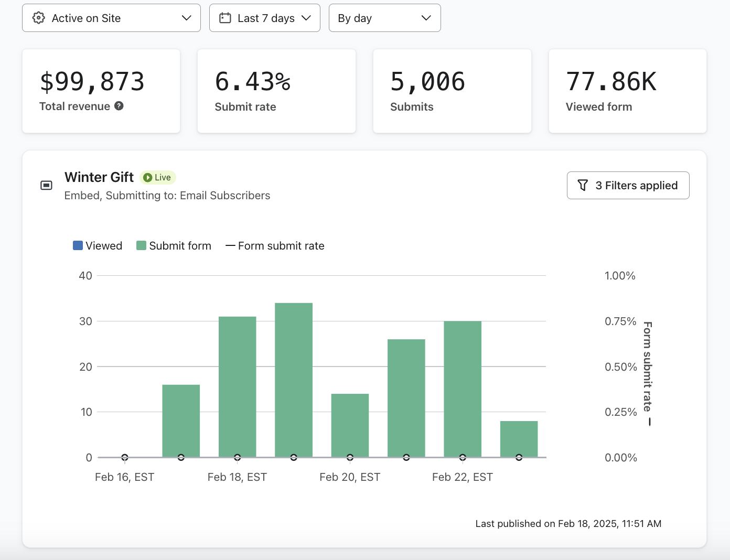Click the funnel filter icon

[x=583, y=185]
